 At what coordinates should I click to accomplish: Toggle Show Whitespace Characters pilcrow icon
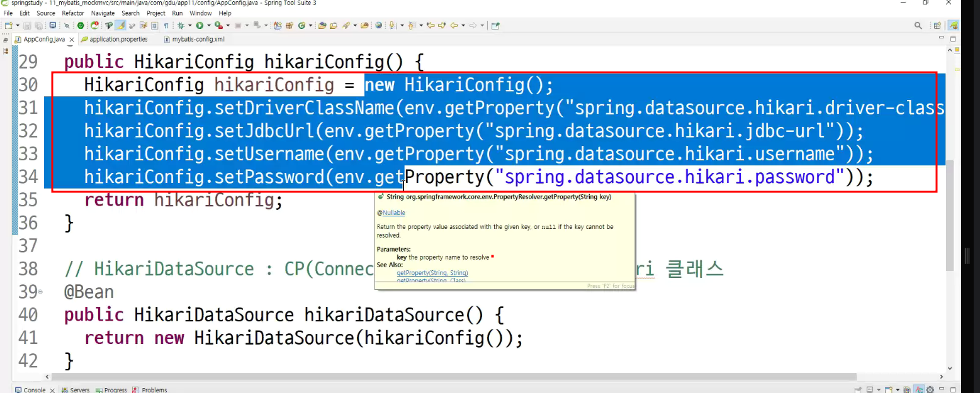166,25
